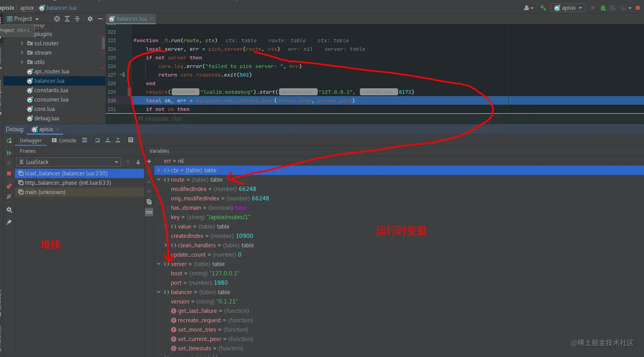
Task: Click the Build project hammer icon
Action: [x=543, y=8]
